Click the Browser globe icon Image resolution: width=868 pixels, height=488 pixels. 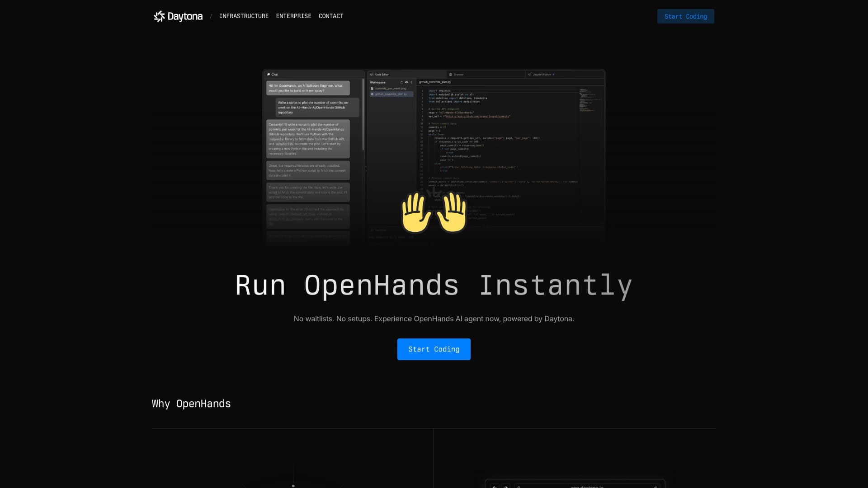450,74
